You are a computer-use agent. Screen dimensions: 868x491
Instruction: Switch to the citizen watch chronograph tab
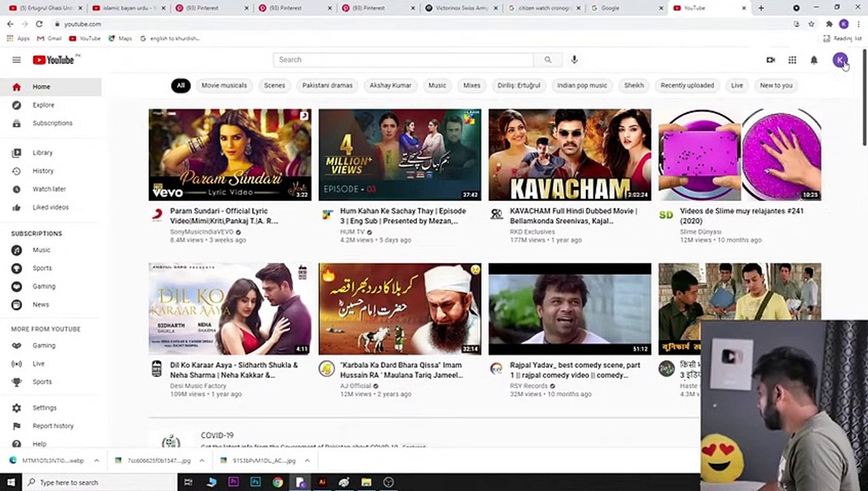[x=544, y=8]
